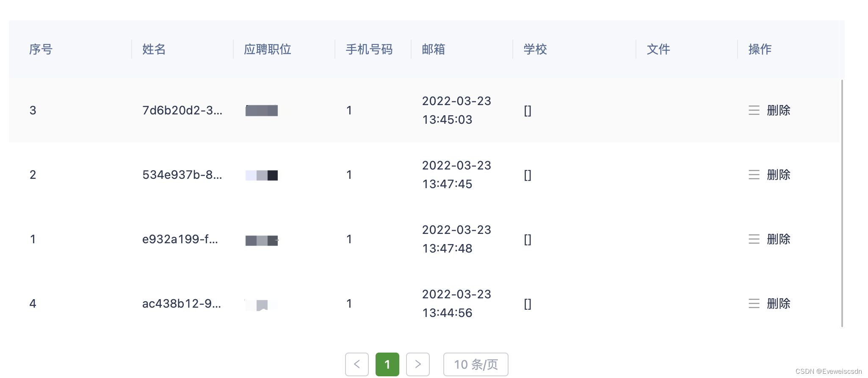The width and height of the screenshot is (868, 378).
Task: Click the 姓名 column header
Action: [x=154, y=49]
